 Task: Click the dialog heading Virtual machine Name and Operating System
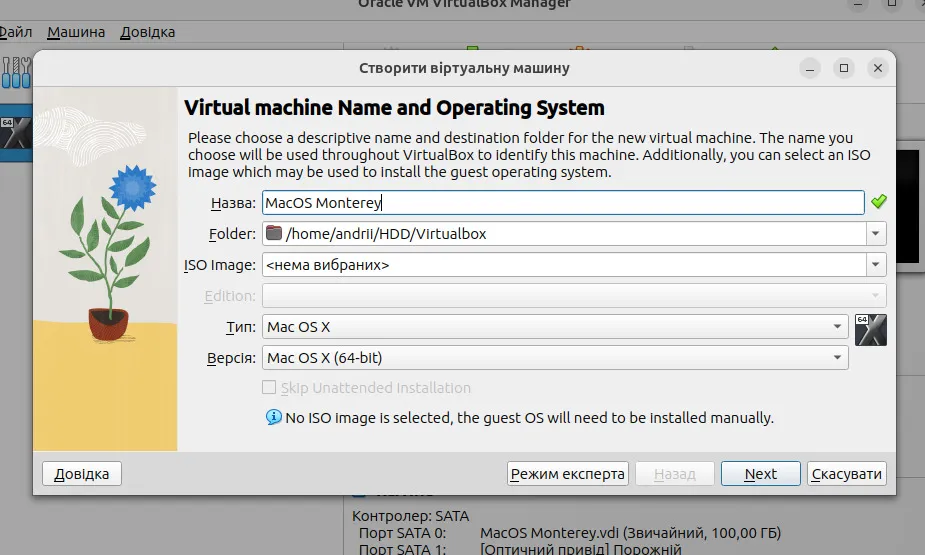394,108
